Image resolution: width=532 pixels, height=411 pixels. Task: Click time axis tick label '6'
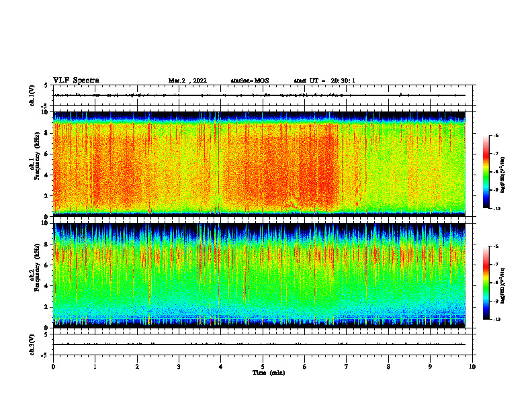click(304, 367)
